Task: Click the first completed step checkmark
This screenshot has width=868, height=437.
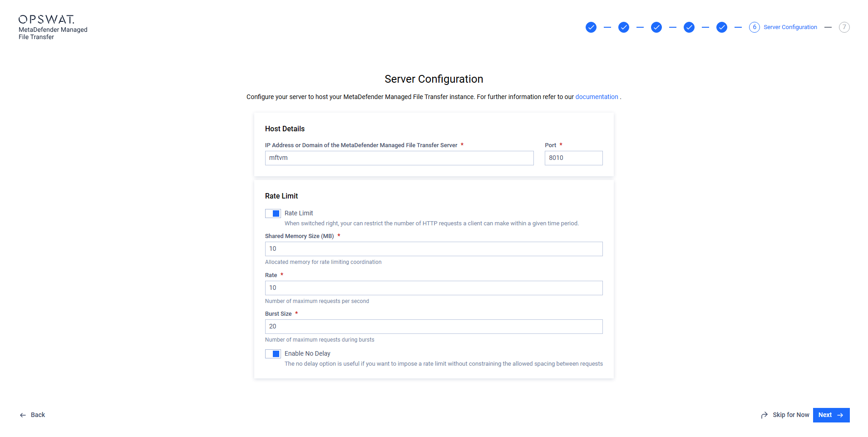Action: point(591,27)
